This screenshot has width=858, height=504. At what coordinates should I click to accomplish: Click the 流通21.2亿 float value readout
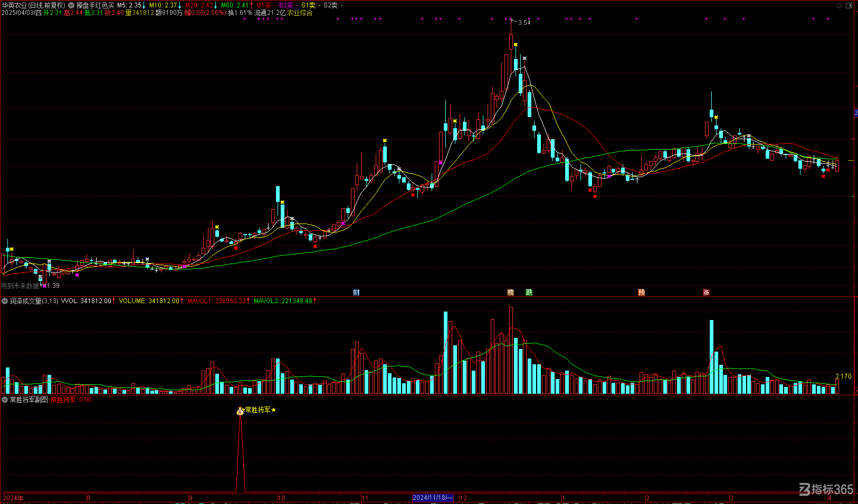[270, 13]
